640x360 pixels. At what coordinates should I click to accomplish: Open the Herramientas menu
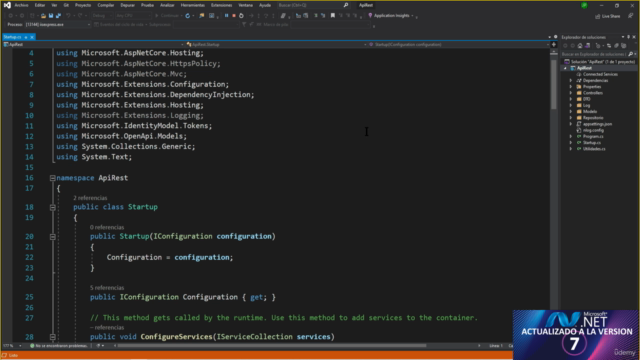(x=193, y=5)
